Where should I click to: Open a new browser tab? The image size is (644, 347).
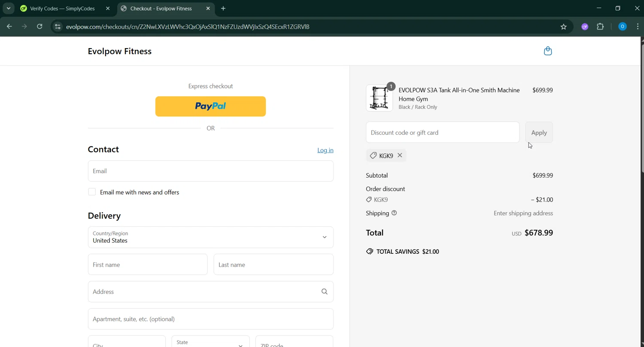[x=223, y=9]
